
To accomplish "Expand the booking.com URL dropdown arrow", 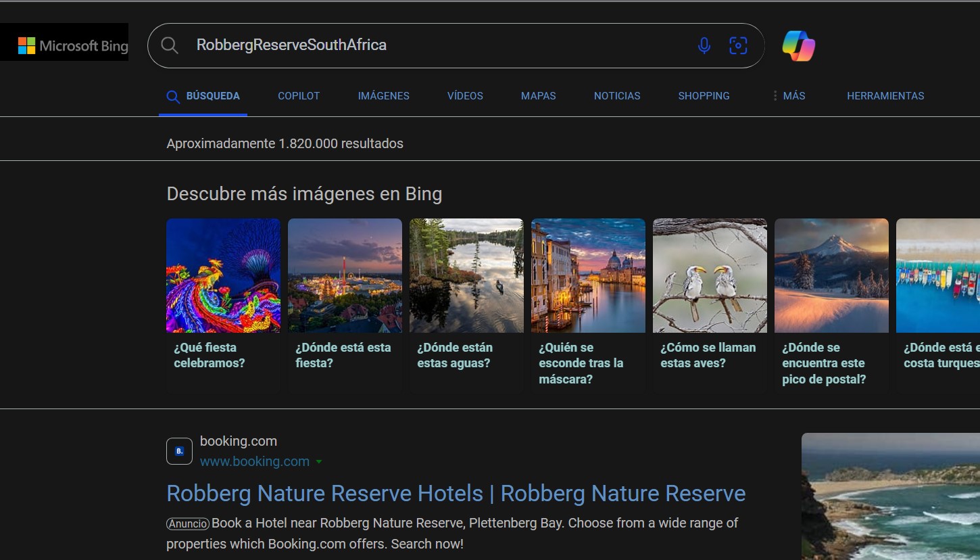I will pos(319,462).
